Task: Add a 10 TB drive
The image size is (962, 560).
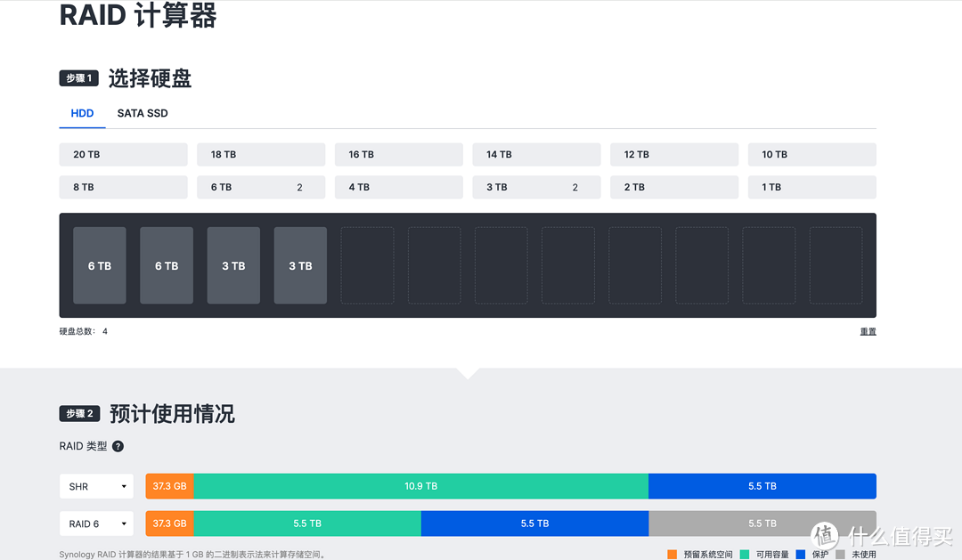Action: point(811,154)
